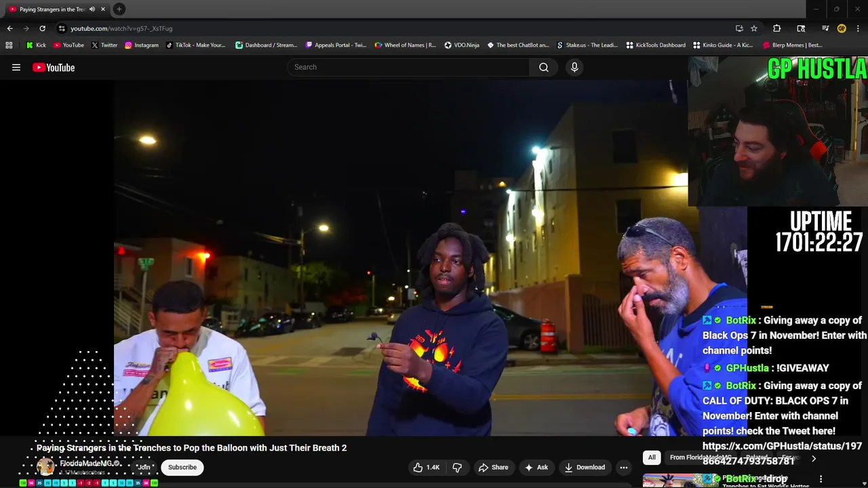Reload the page with the refresh icon
This screenshot has height=488, width=868.
(x=42, y=28)
